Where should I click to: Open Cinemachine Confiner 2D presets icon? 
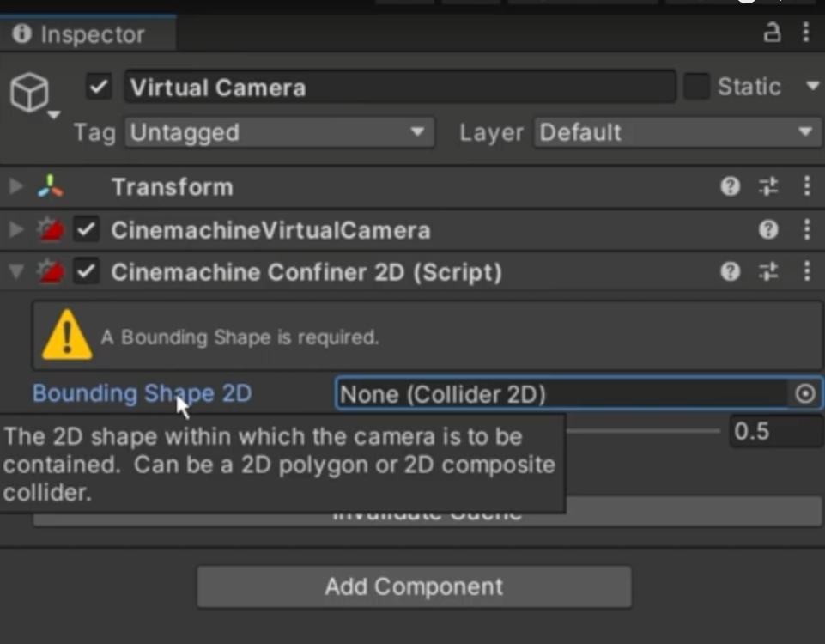coord(768,271)
